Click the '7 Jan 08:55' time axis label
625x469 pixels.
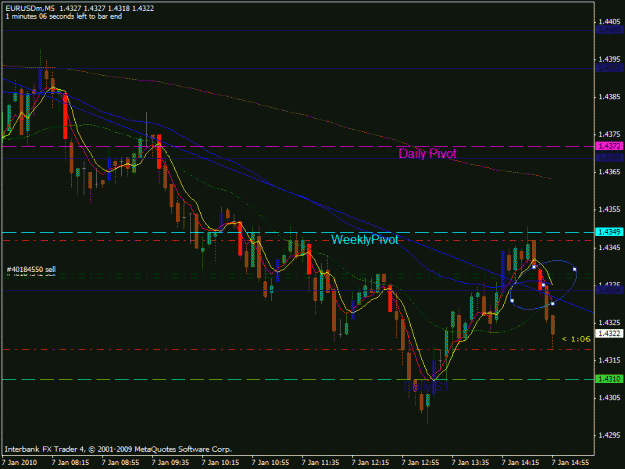click(120, 463)
